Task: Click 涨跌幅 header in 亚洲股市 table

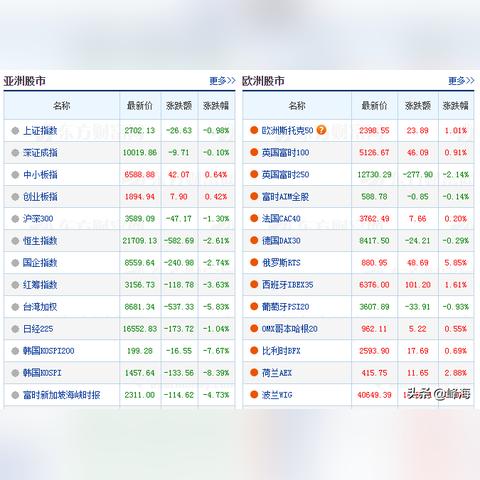Action: point(216,106)
